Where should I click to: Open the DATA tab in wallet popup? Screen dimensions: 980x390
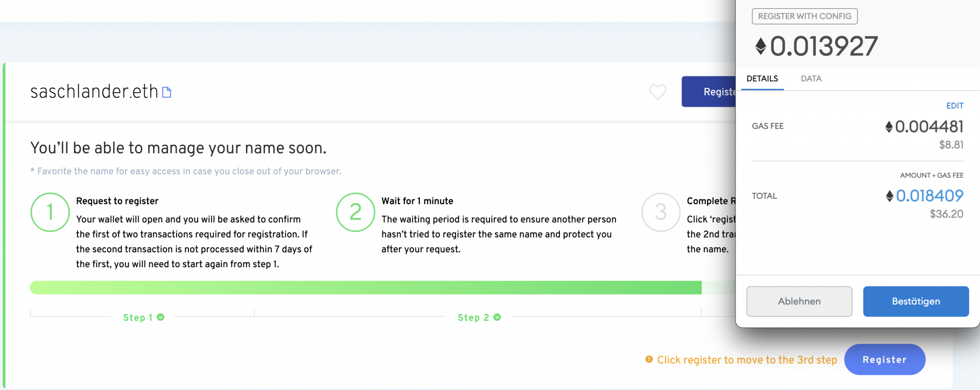(x=811, y=78)
